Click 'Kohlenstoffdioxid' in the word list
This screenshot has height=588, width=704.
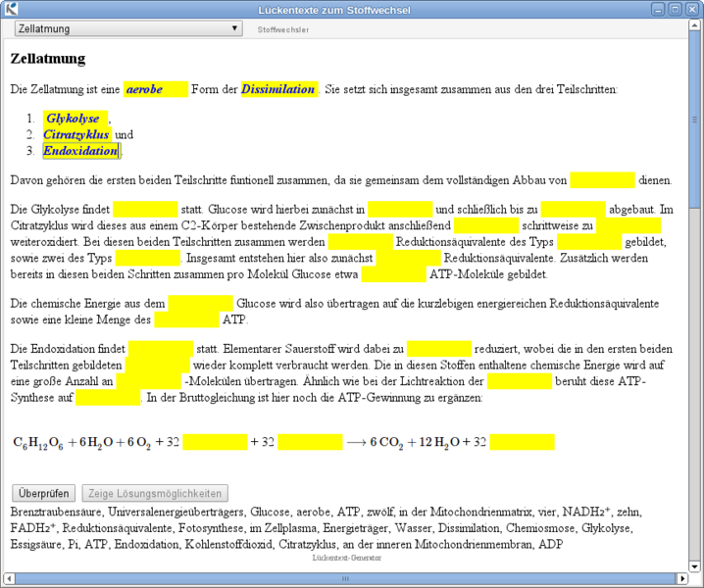click(228, 545)
